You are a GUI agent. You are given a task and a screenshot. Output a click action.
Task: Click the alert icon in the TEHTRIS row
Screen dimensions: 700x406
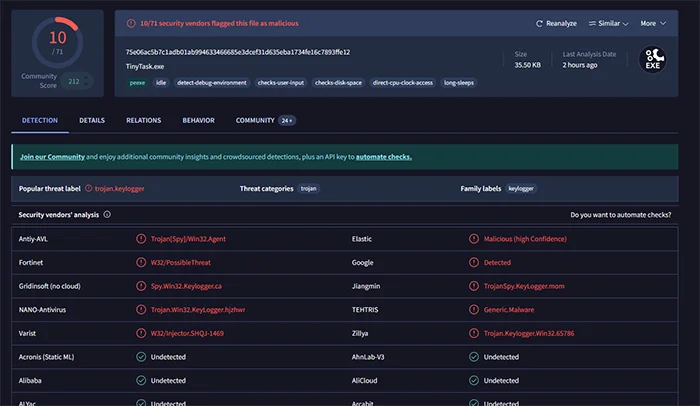(x=474, y=310)
